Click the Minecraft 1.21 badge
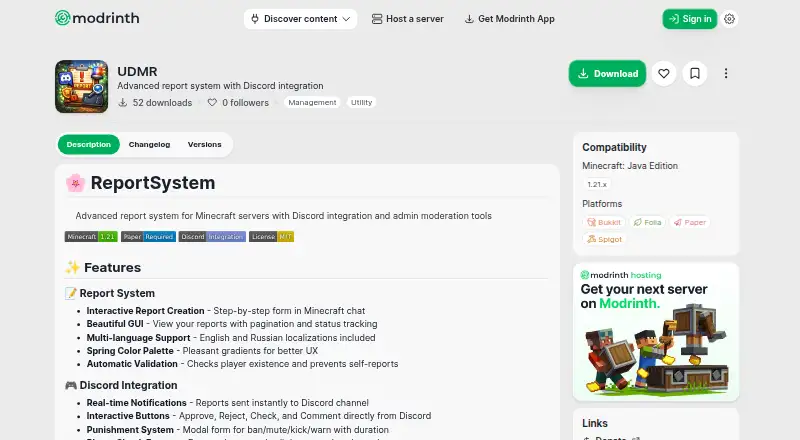 pos(91,236)
